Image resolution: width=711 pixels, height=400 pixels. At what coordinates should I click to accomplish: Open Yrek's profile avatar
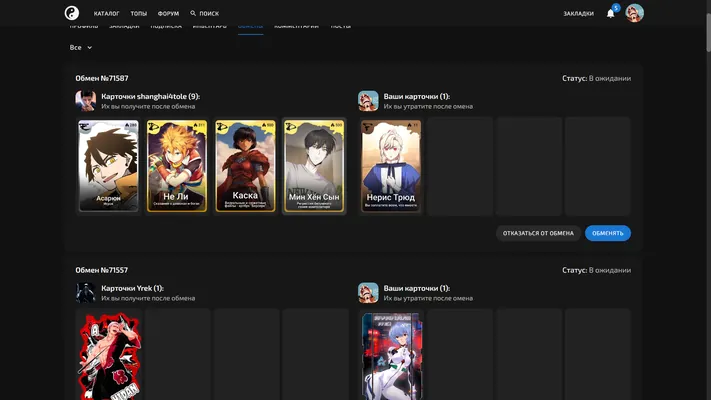pos(86,293)
